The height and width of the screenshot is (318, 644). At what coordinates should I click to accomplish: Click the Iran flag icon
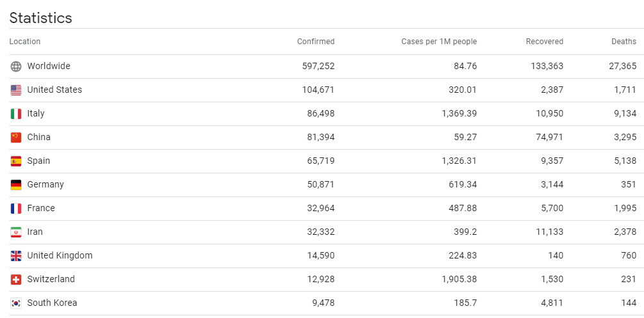tap(16, 232)
